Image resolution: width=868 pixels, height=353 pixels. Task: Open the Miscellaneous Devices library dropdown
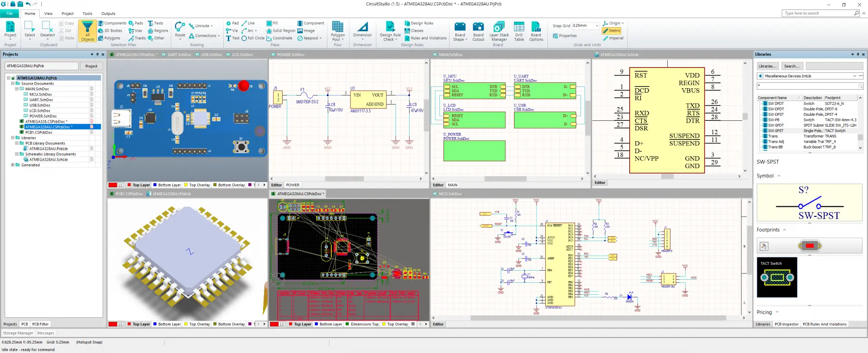[854, 76]
